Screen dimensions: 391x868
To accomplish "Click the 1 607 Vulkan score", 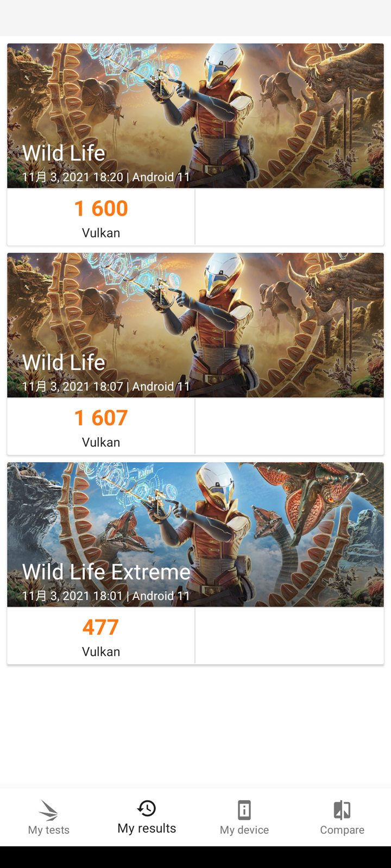I will pyautogui.click(x=101, y=418).
